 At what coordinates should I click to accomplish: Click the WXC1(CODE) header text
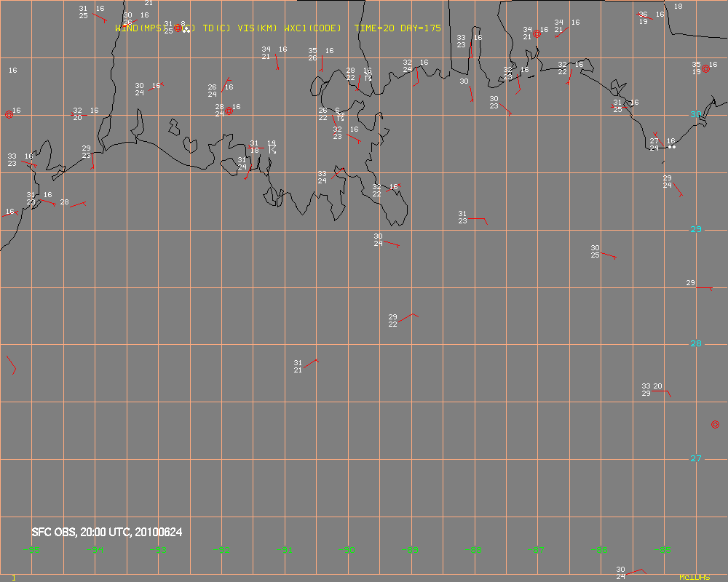[x=313, y=28]
